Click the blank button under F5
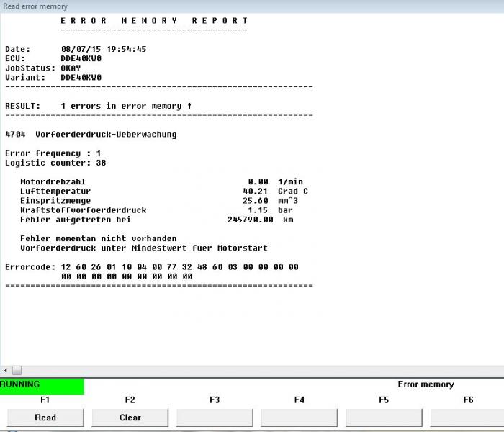Viewport: 504px width, 432px height. pyautogui.click(x=384, y=418)
